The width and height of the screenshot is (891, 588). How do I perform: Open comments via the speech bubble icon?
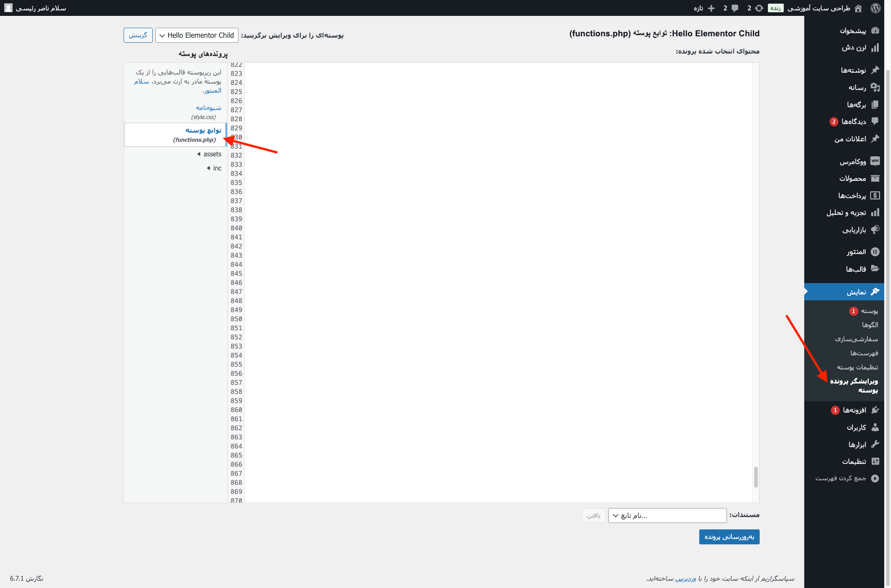[735, 8]
